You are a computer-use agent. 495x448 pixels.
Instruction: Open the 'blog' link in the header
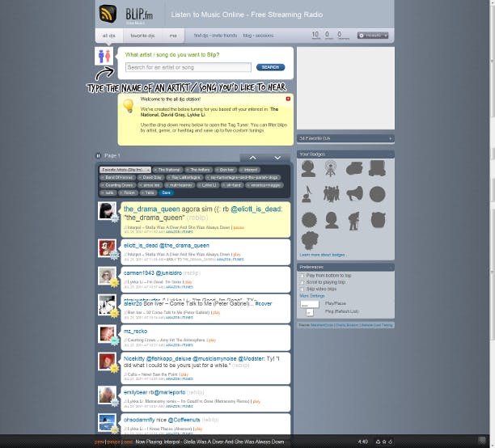point(247,36)
